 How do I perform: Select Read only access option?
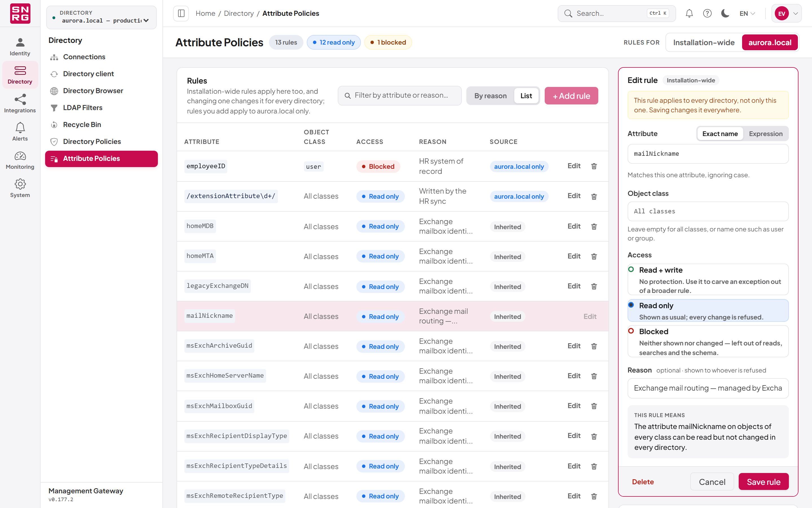(x=708, y=310)
